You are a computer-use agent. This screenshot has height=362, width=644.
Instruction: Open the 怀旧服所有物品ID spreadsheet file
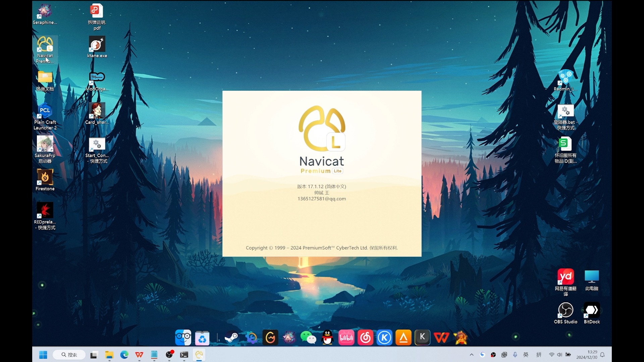pyautogui.click(x=566, y=150)
